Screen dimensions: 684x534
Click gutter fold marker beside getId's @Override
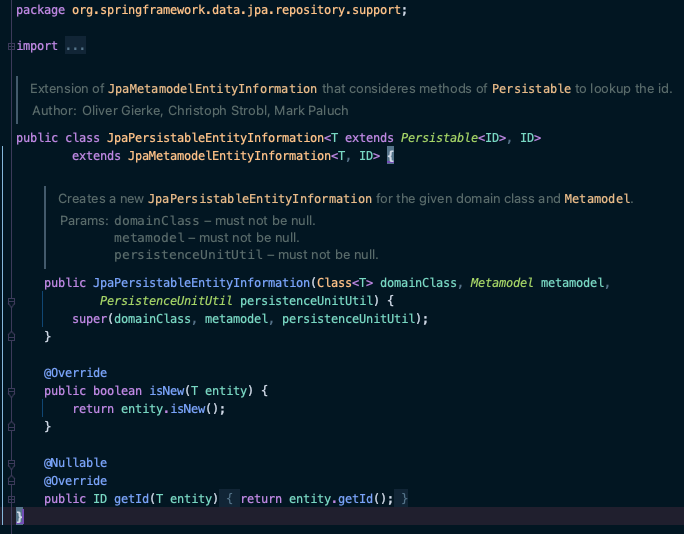(12, 481)
